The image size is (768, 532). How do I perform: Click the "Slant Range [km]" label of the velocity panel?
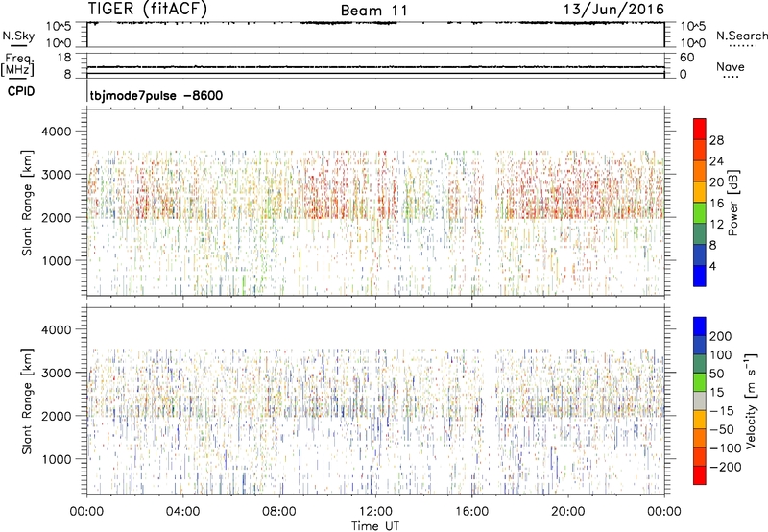27,401
